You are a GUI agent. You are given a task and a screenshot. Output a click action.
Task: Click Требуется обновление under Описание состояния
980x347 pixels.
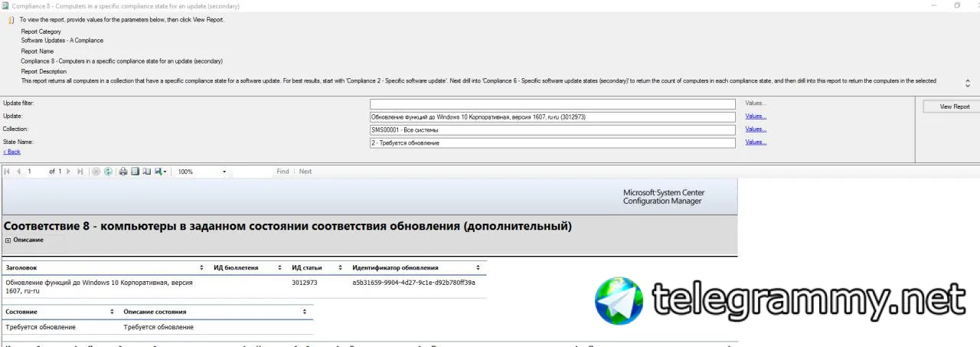point(158,327)
